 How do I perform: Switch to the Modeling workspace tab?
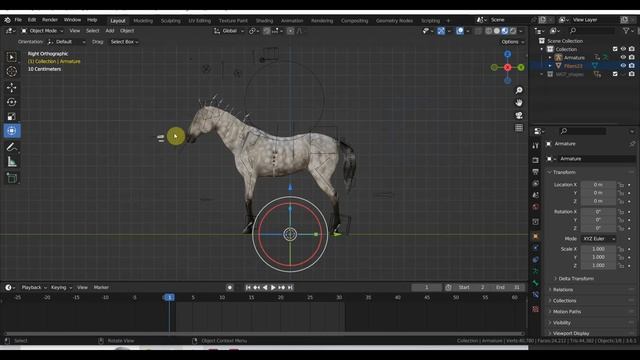click(143, 20)
